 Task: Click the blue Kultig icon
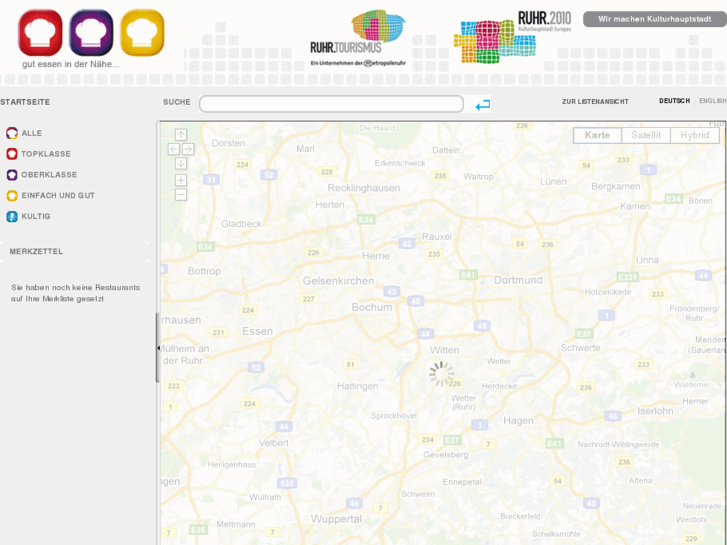coord(12,216)
